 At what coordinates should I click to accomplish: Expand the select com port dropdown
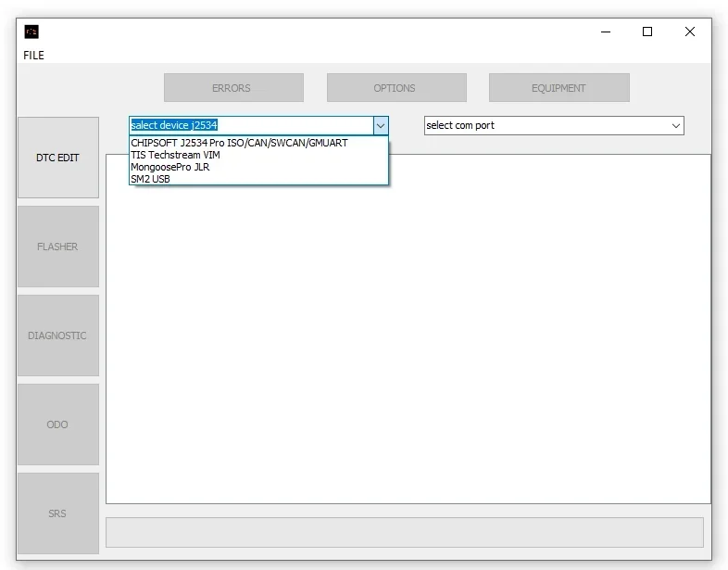click(x=675, y=125)
